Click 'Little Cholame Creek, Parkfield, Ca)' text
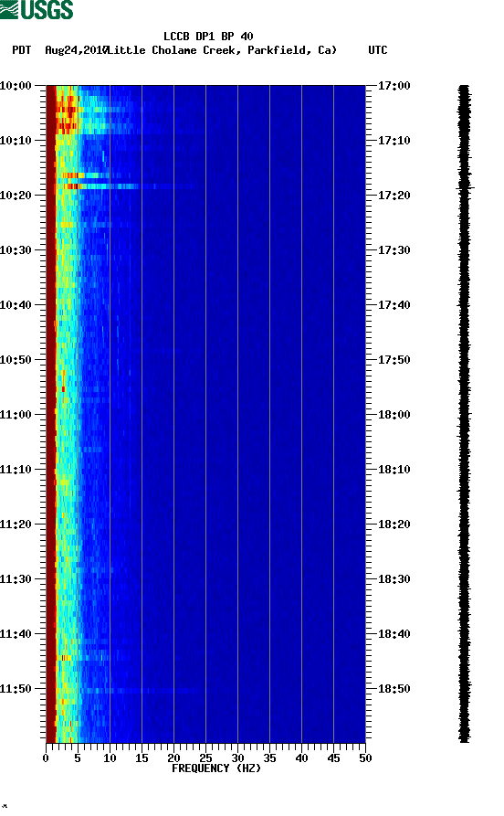Viewport: 504px width, 816px height. [222, 50]
